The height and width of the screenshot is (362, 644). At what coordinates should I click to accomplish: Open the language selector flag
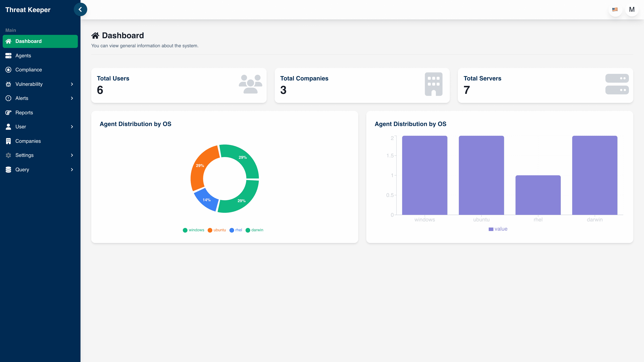point(615,9)
